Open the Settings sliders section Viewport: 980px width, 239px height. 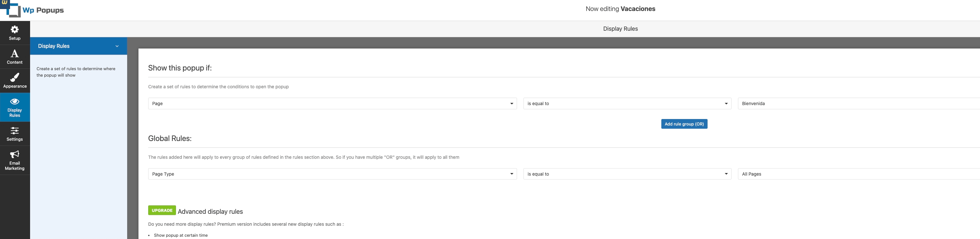(x=15, y=134)
